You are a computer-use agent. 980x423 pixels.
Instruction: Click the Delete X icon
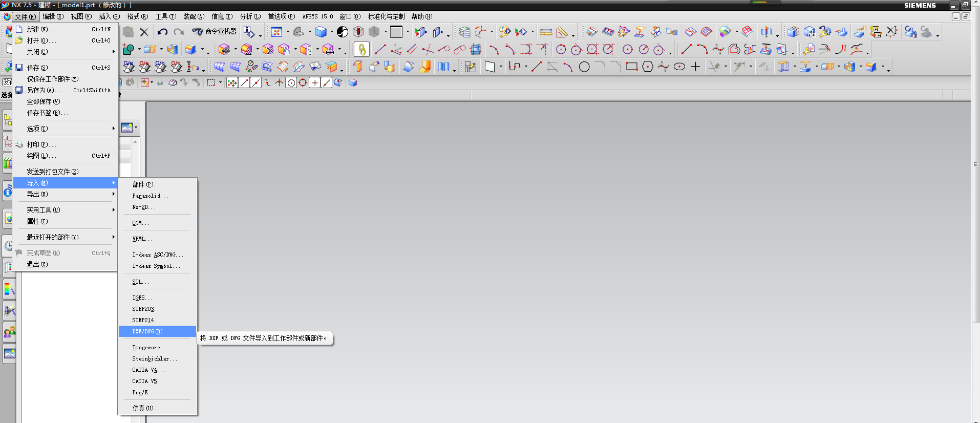click(x=144, y=32)
